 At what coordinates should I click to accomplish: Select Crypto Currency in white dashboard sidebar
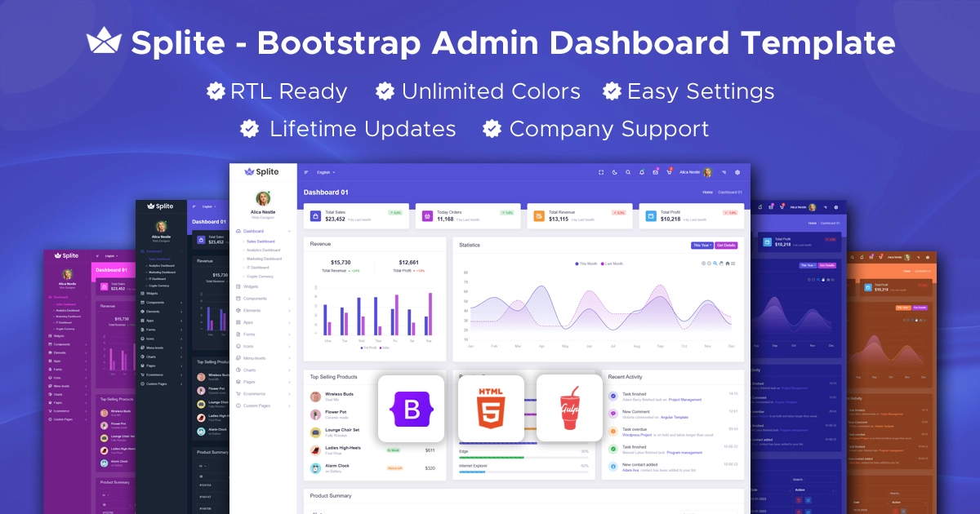point(259,277)
